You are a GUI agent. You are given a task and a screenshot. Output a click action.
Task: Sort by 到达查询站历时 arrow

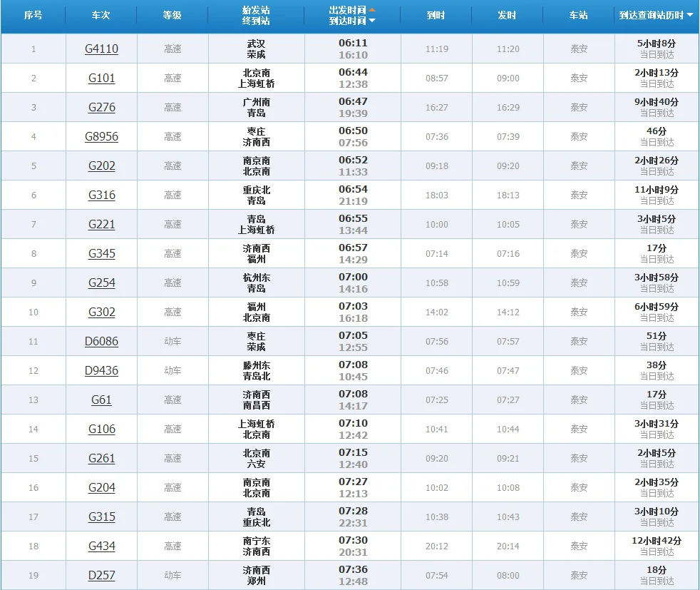coord(689,16)
